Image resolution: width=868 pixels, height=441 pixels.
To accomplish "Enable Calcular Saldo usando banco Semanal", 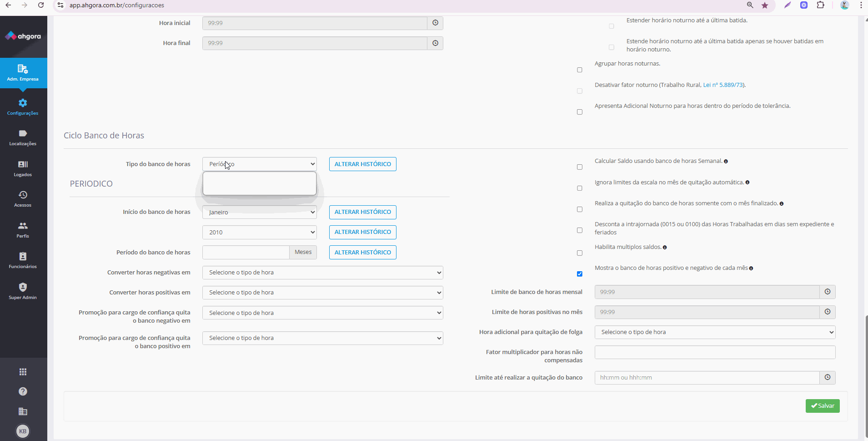I will point(580,167).
